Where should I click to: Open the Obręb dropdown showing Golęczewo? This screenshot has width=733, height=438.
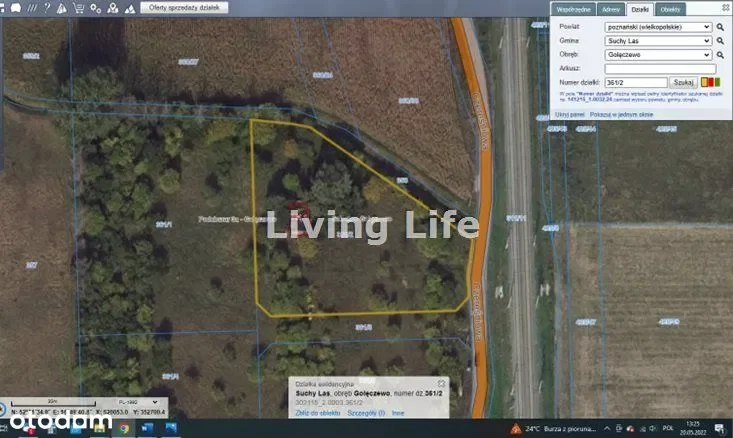coord(658,54)
